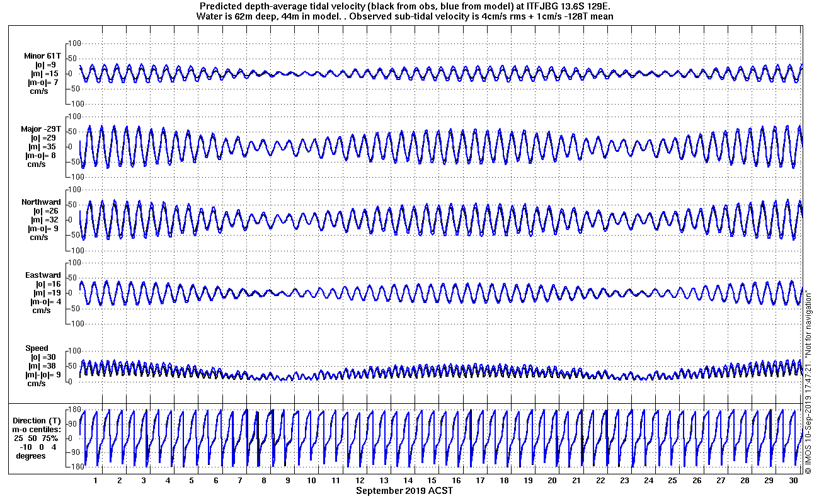
Task: Click day 25 on the date axis
Action: 673,480
